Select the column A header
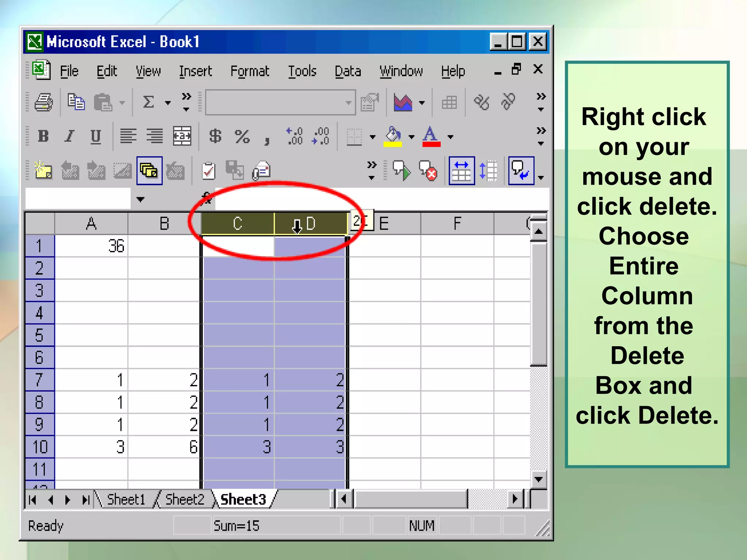747x560 pixels. [x=91, y=223]
